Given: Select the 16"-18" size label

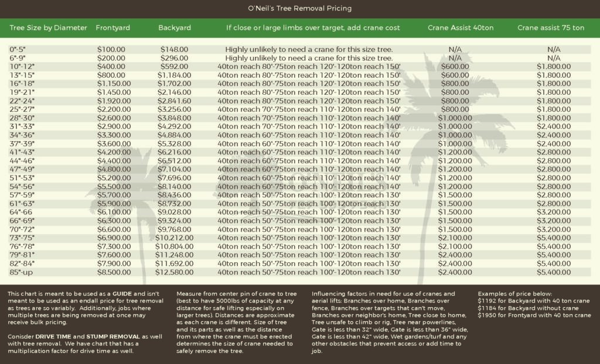Looking at the screenshot, I should click(x=22, y=84).
